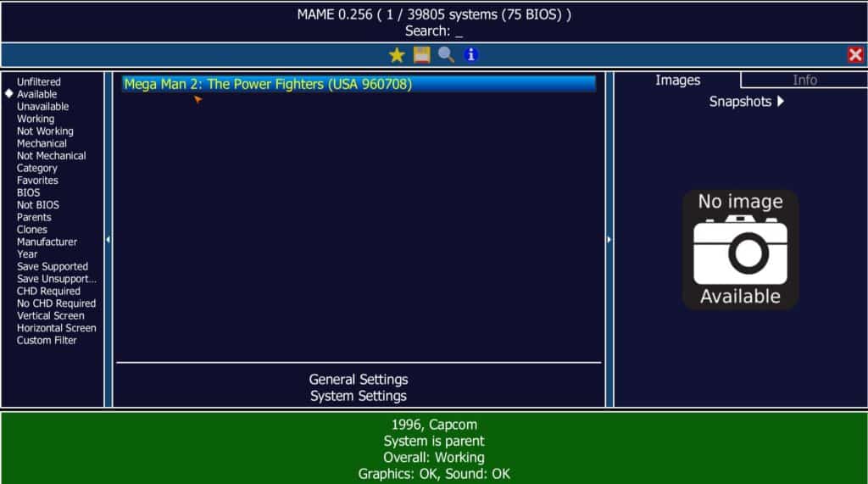Open the Year filter
868x484 pixels.
27,254
